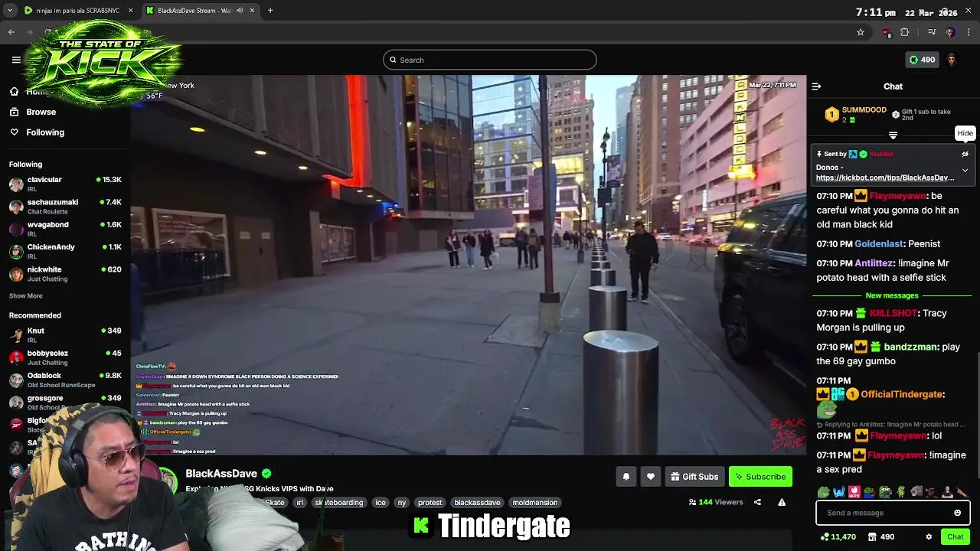
Task: Click username KIILLSHOT in chat
Action: 893,313
